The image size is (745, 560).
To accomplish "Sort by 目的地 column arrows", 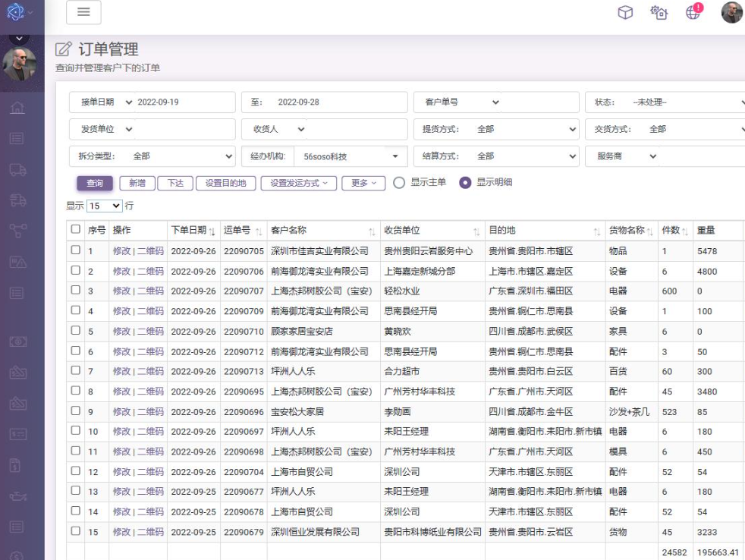I will pyautogui.click(x=597, y=231).
